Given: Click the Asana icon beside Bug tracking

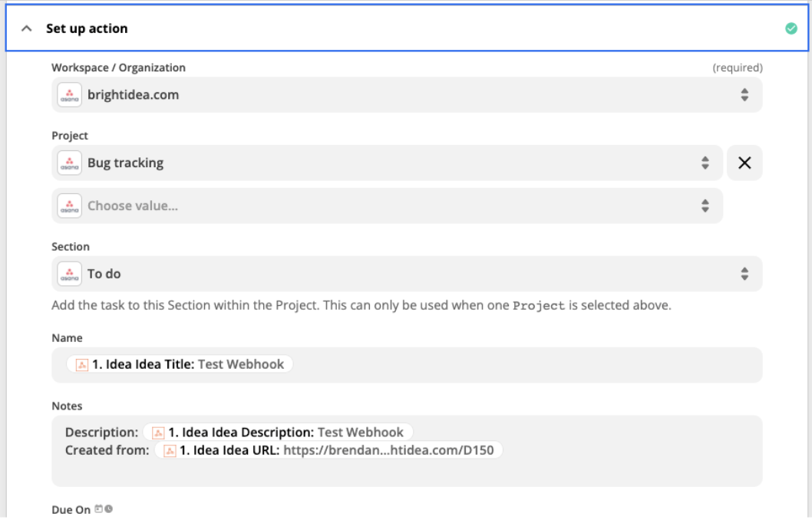Looking at the screenshot, I should pyautogui.click(x=69, y=163).
